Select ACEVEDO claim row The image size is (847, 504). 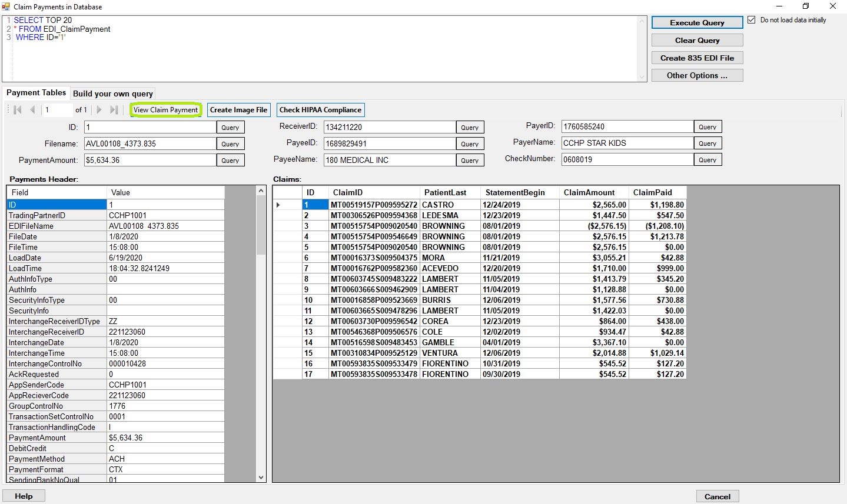[x=480, y=268]
